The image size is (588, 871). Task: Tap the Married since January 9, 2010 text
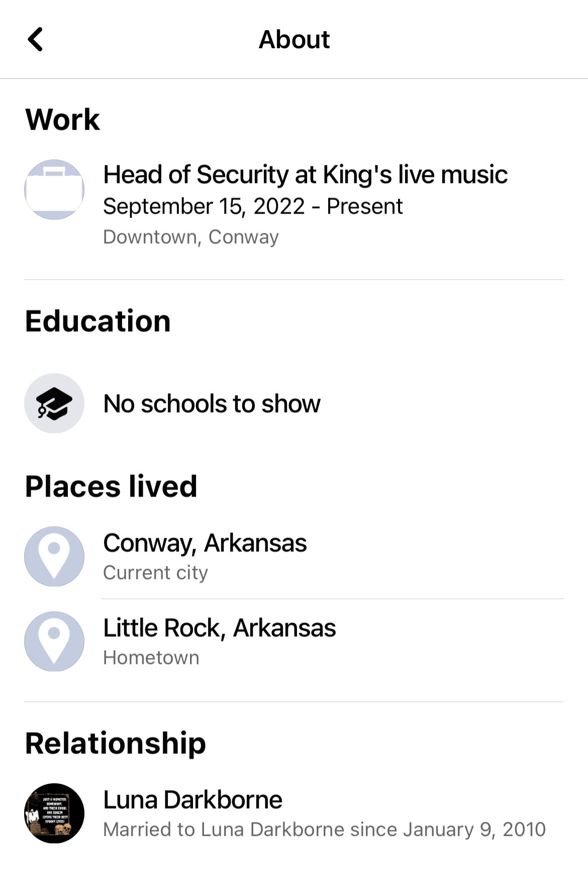(324, 829)
